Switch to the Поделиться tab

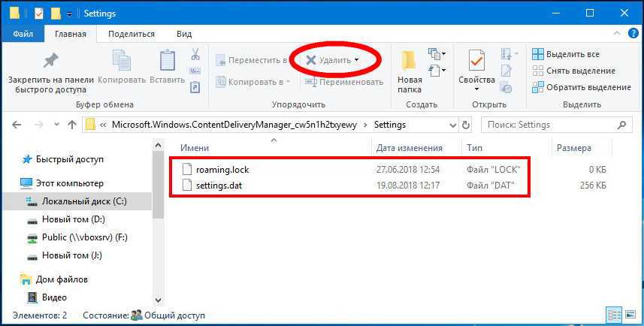pyautogui.click(x=132, y=34)
